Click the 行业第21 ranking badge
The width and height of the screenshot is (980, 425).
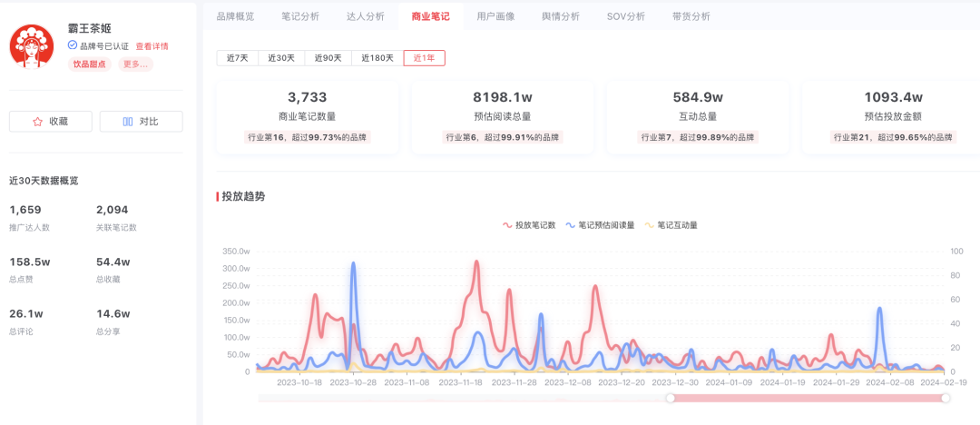893,137
